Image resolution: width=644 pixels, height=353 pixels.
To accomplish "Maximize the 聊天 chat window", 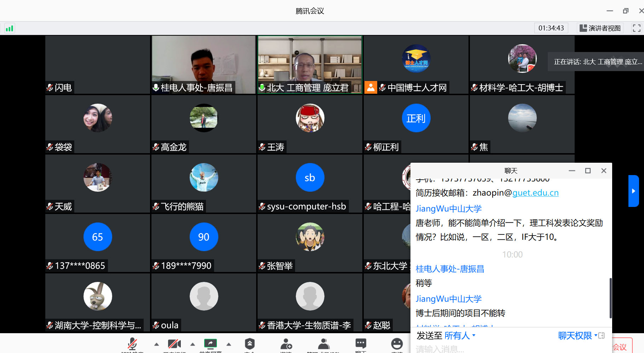I will tap(588, 170).
